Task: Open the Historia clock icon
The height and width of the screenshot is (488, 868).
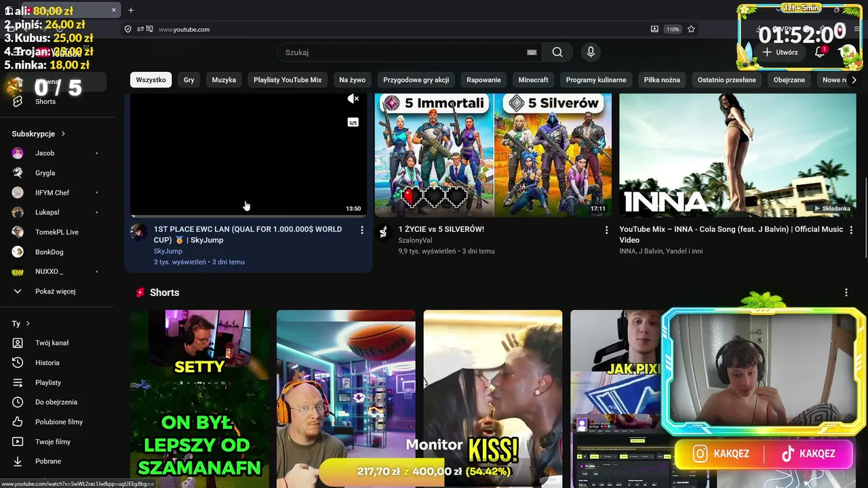Action: [18, 363]
